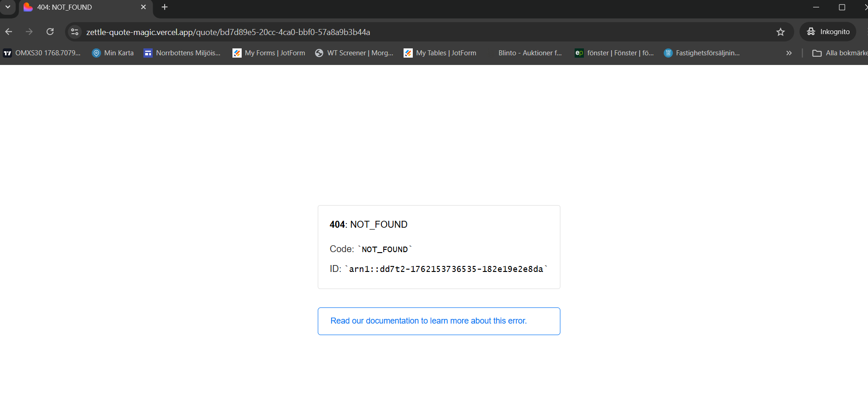Viewport: 868px width, 401px height.
Task: Open the Inkognito profile button
Action: (x=828, y=32)
